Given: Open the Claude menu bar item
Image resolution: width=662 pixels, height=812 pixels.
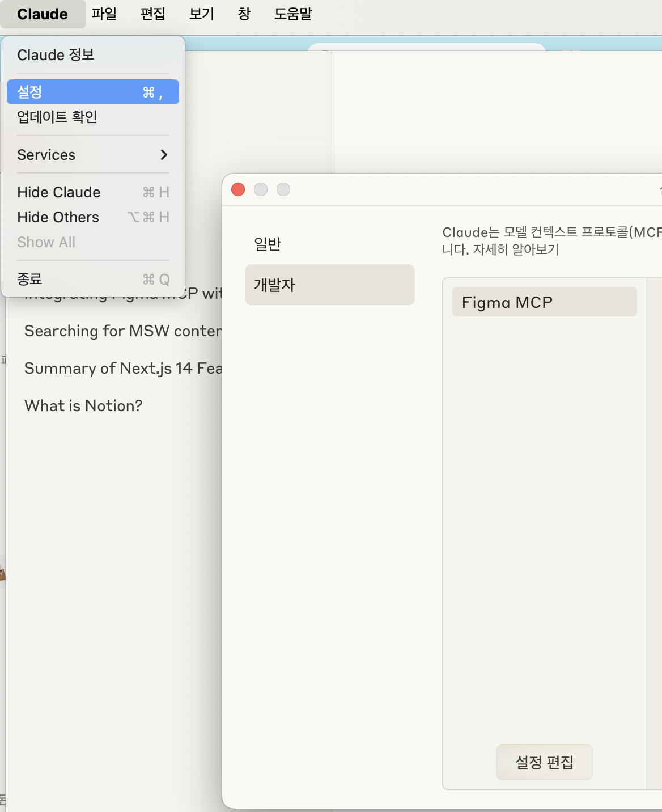Looking at the screenshot, I should tap(43, 14).
